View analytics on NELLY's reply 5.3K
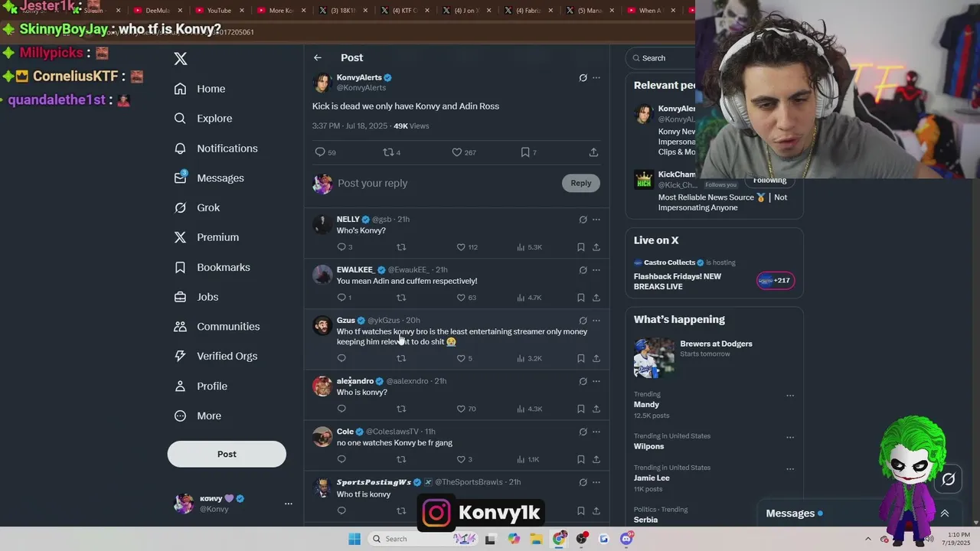 [x=529, y=247]
